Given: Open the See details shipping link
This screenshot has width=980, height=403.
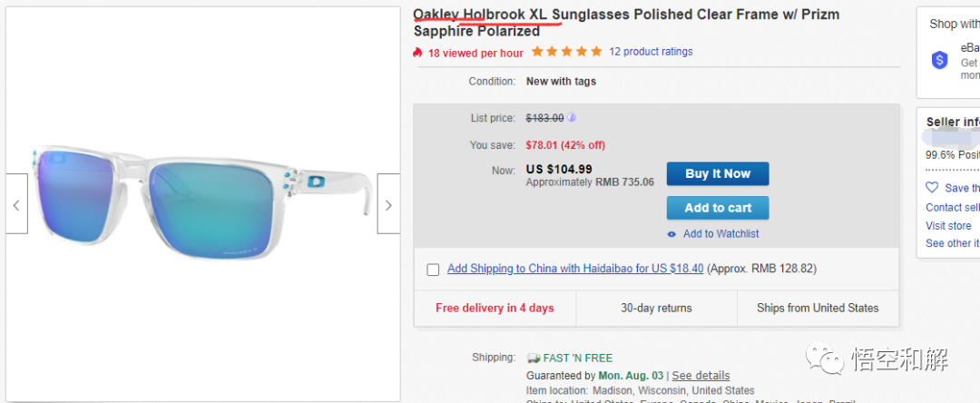Looking at the screenshot, I should pos(701,376).
